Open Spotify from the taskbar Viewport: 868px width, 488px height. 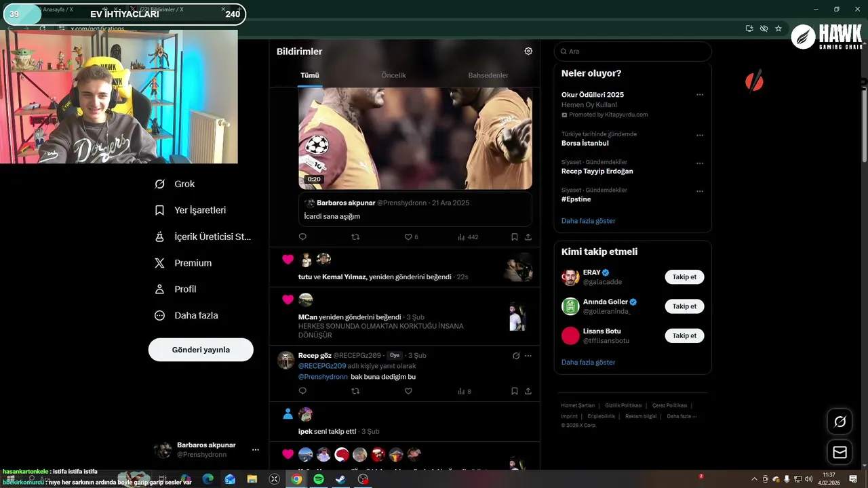click(x=319, y=479)
